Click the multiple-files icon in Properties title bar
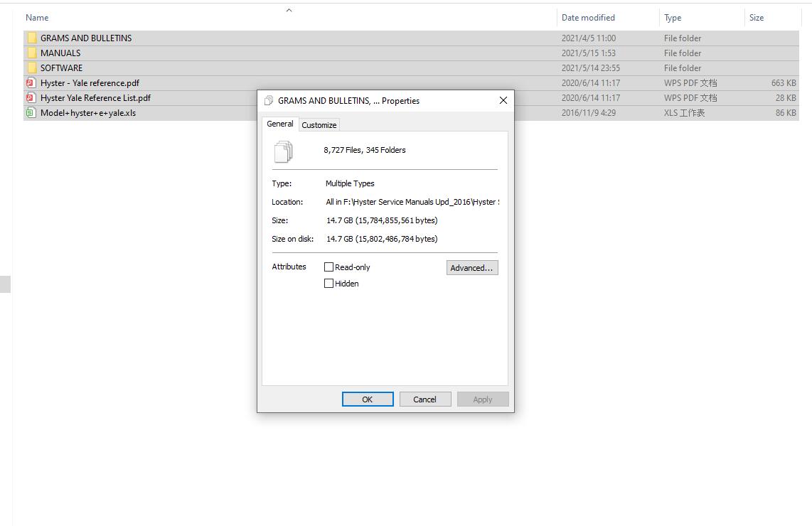Viewport: 812px width, 526px height. click(x=269, y=100)
